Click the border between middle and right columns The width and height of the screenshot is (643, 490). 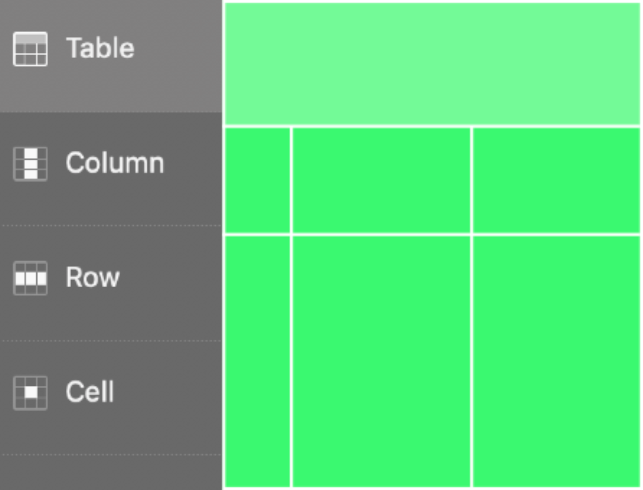click(x=472, y=300)
